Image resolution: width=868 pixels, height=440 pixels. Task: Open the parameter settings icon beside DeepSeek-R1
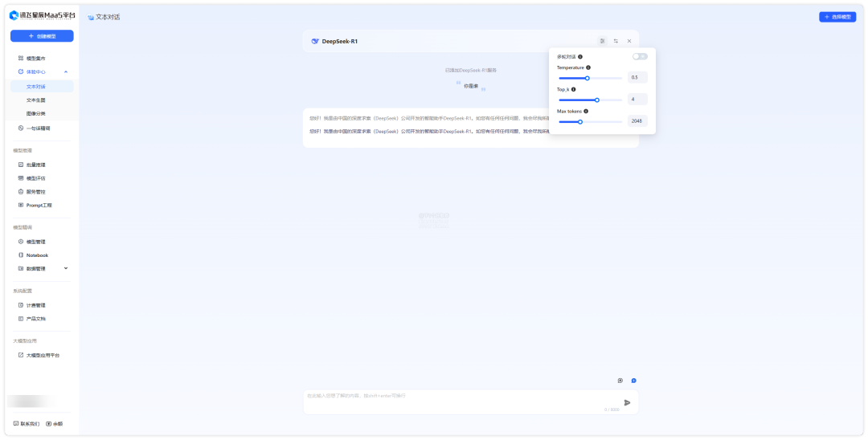click(602, 41)
